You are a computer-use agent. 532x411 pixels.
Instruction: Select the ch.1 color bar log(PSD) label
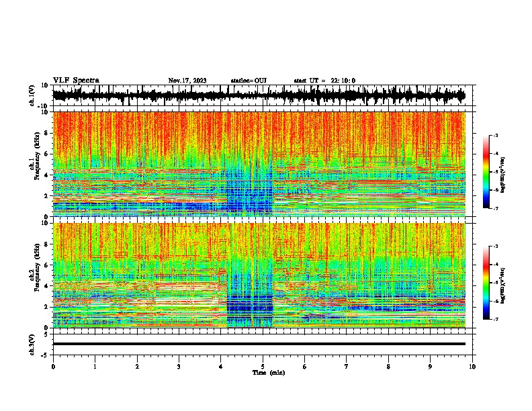[x=503, y=175]
